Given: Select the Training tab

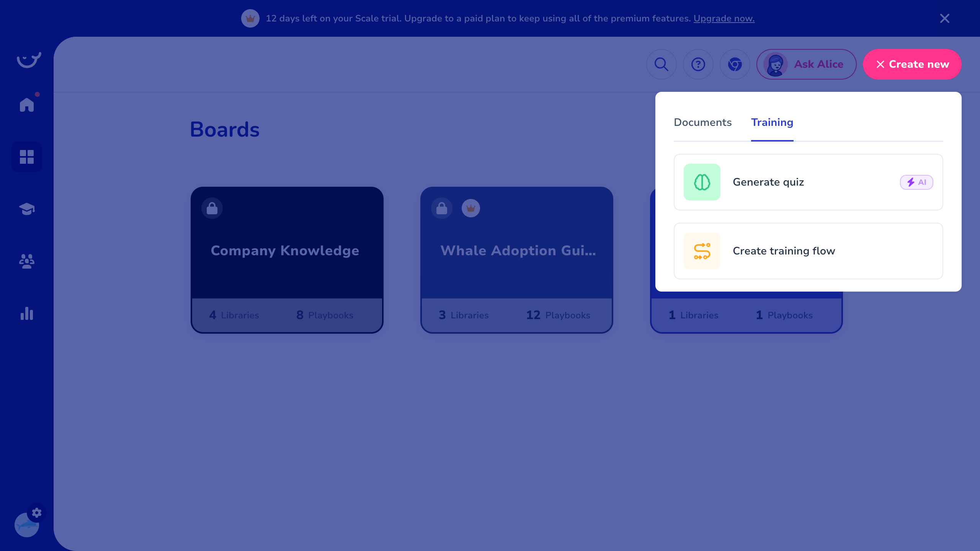Looking at the screenshot, I should pos(772,122).
